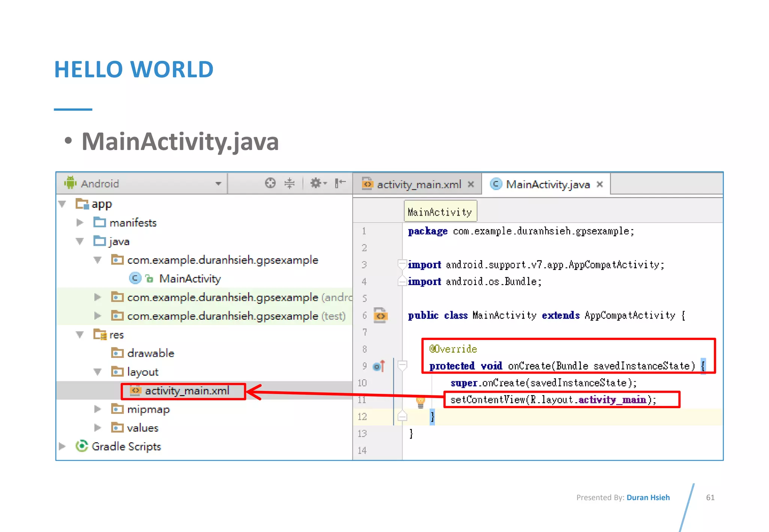Click the scroll-from-source target icon
Image resolution: width=769 pixels, height=532 pixels.
click(270, 183)
